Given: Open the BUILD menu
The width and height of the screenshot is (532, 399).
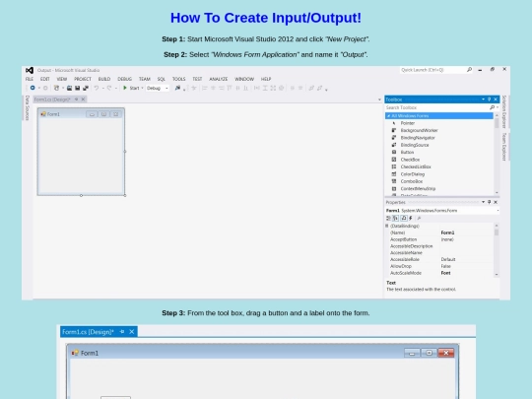Looking at the screenshot, I should click(x=104, y=79).
